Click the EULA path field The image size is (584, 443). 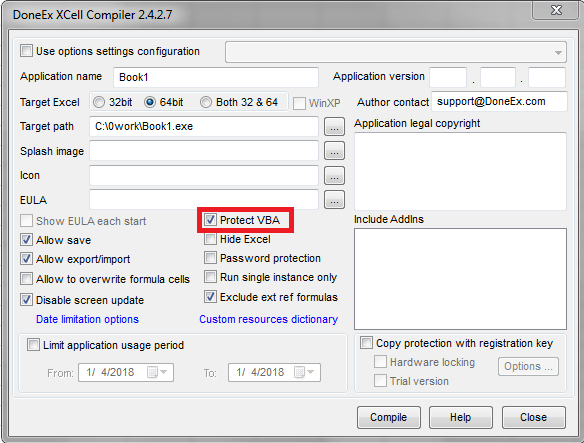click(x=204, y=200)
